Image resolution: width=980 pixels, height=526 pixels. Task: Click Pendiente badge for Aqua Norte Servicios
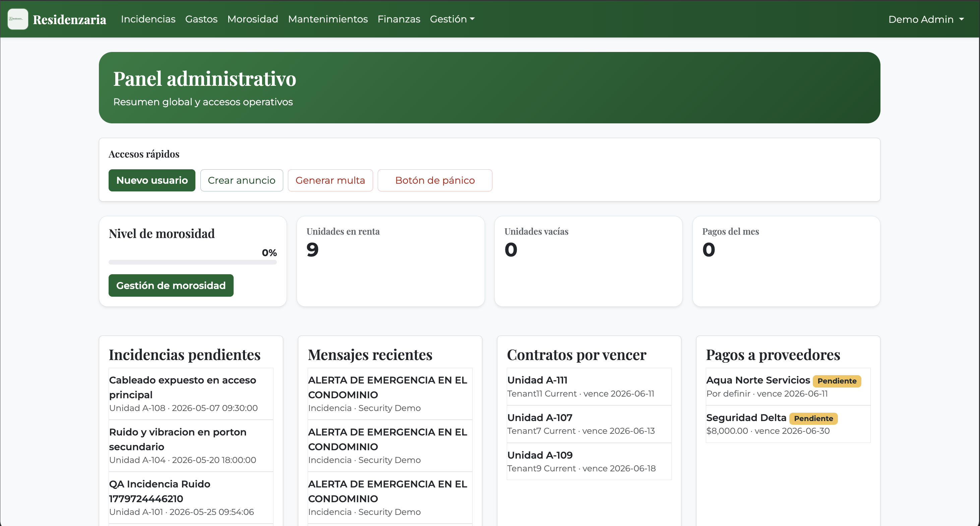[x=837, y=381]
